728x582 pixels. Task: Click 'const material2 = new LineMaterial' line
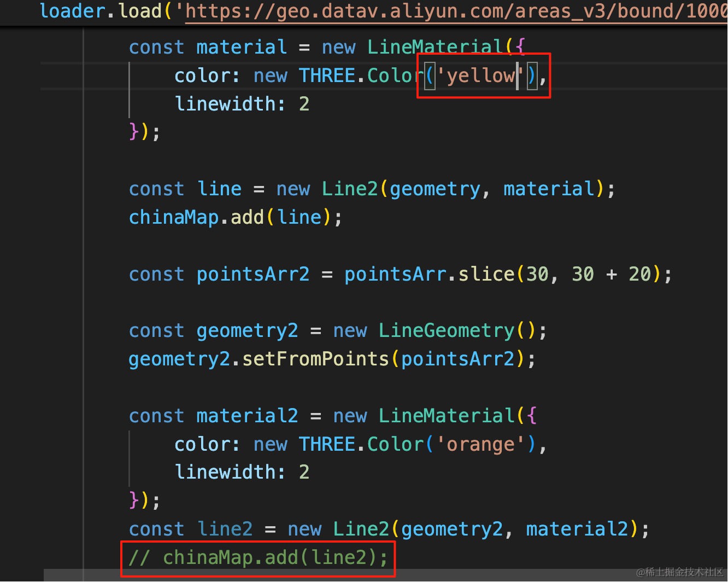(x=333, y=416)
